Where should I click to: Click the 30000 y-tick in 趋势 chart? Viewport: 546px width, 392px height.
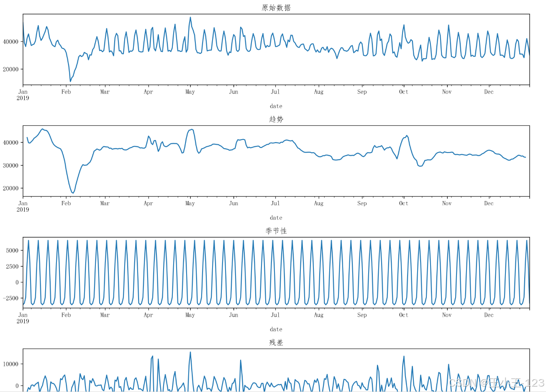10,165
